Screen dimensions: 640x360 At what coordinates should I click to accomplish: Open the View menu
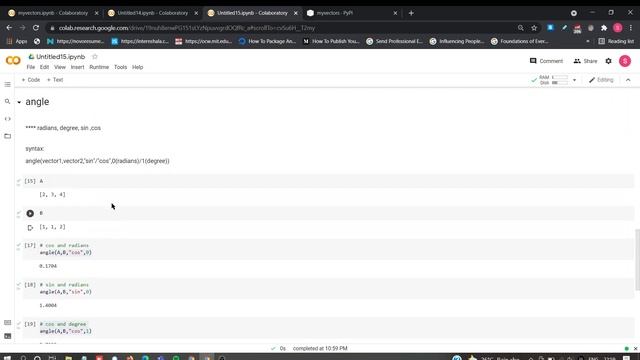point(60,67)
